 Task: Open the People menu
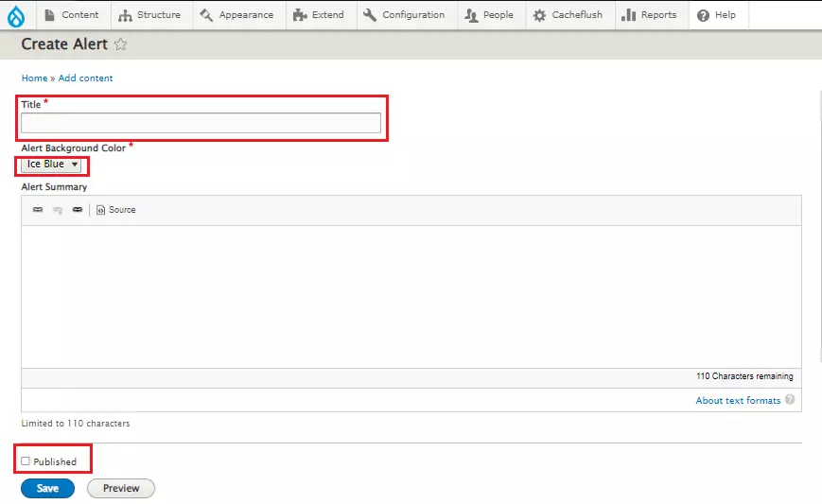489,15
